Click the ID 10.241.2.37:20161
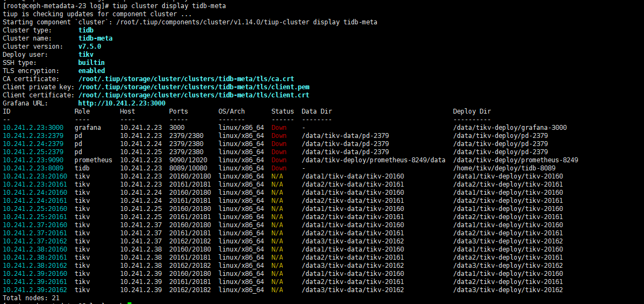This screenshot has width=644, height=304. pyautogui.click(x=35, y=233)
